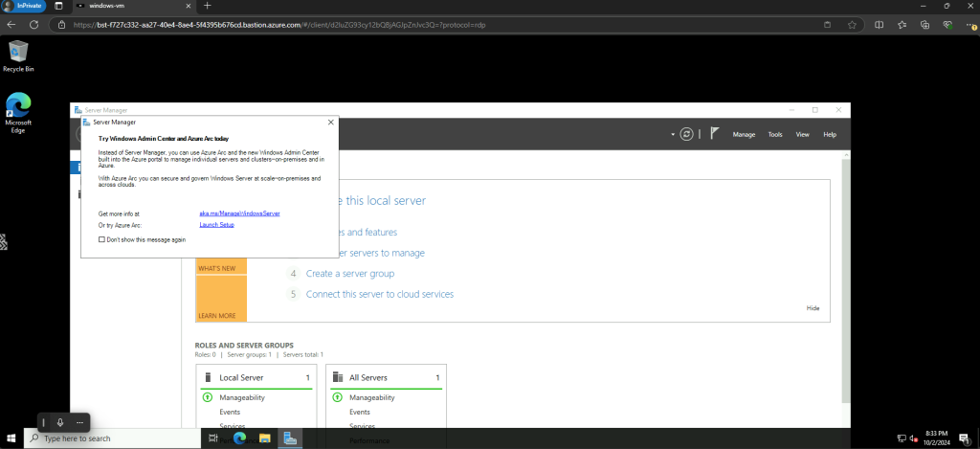Open the Browser essentials heart icon
Screen dimensions: 980x449
tap(948, 25)
